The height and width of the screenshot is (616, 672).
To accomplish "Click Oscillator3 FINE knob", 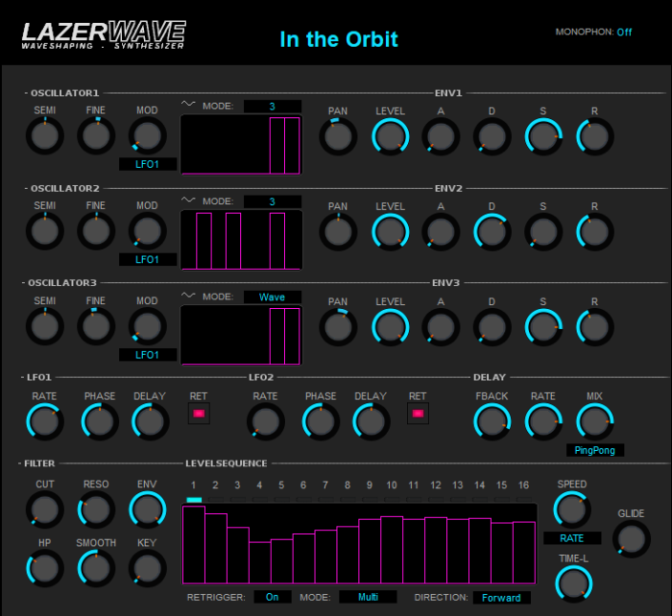I will 96,326.
